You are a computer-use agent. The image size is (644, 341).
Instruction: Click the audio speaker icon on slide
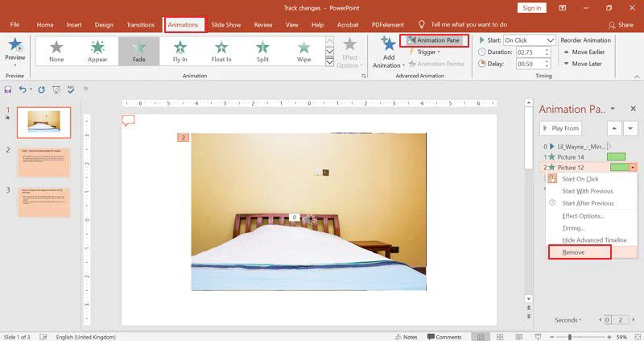(x=309, y=220)
